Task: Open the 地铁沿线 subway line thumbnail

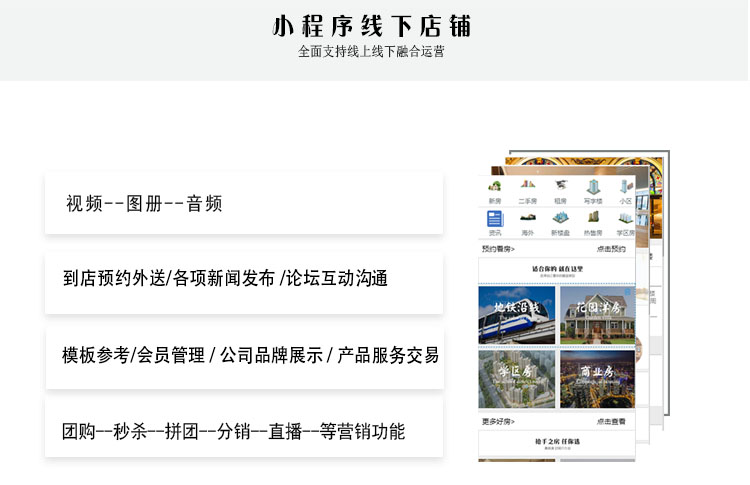Action: coord(516,315)
